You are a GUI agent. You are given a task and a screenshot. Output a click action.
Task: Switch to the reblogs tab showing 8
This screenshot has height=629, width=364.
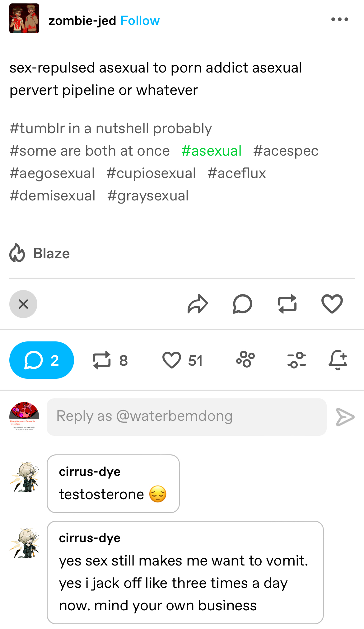point(110,360)
